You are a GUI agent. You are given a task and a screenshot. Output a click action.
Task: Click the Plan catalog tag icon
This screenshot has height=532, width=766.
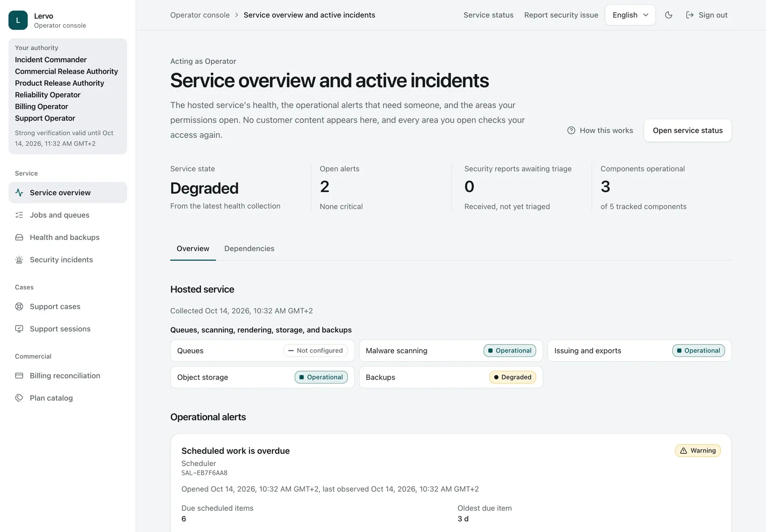[19, 398]
